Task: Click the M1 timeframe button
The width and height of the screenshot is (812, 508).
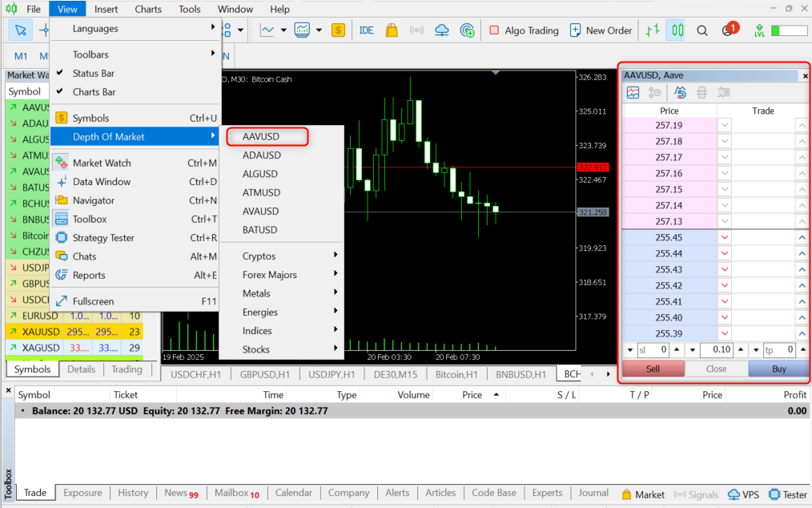Action: click(x=21, y=56)
